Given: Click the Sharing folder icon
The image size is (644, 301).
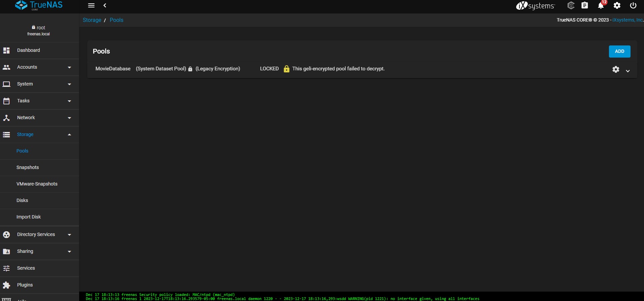Looking at the screenshot, I should click(x=6, y=252).
